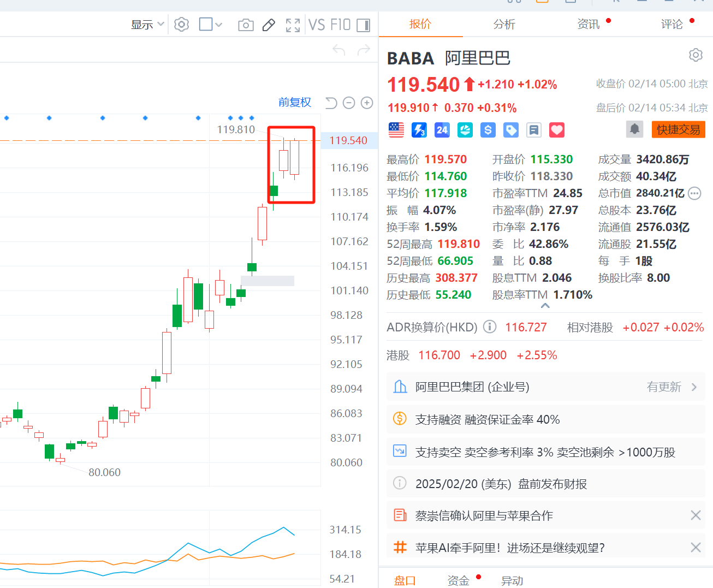
Task: Select the 异动 bottom tab
Action: pos(512,580)
